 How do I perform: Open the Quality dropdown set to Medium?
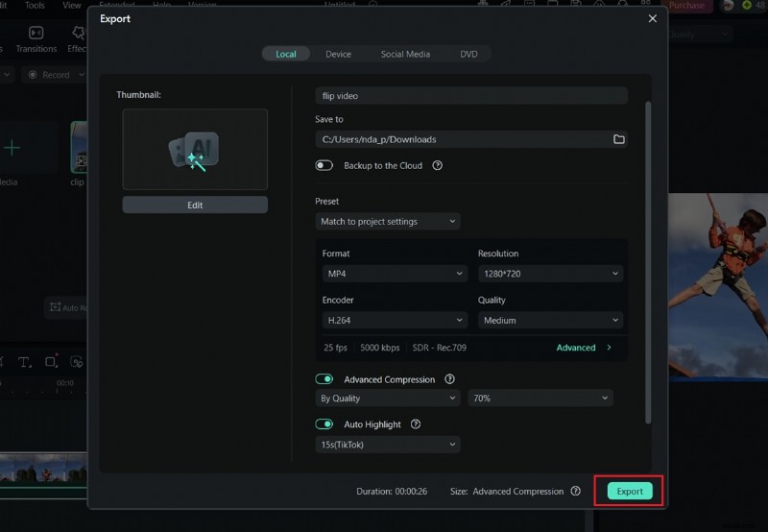[549, 321]
